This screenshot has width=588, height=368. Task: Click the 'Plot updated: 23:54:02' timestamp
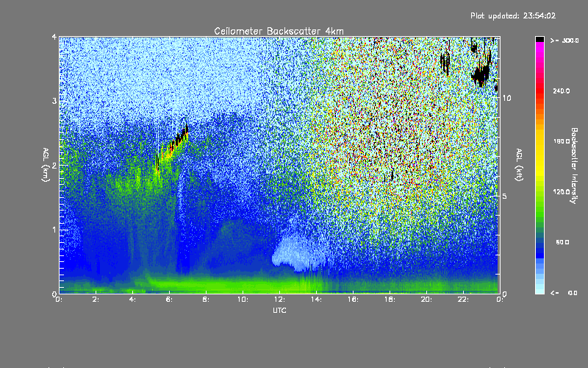tap(513, 15)
